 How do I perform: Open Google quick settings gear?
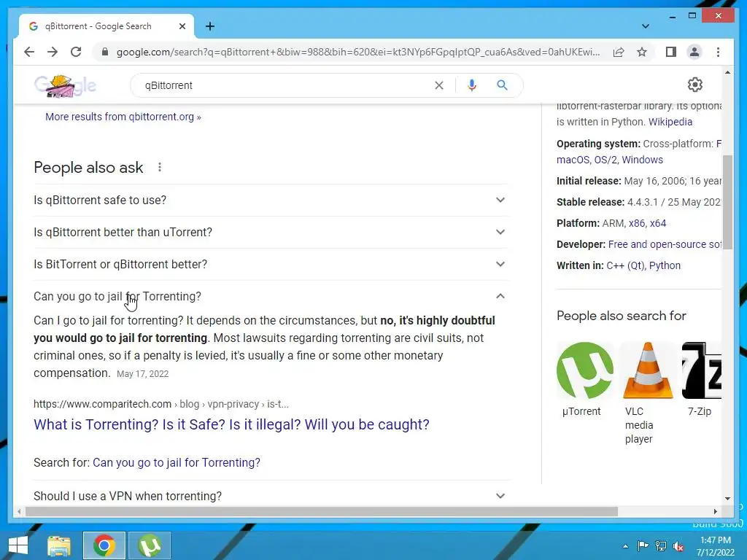pyautogui.click(x=695, y=85)
